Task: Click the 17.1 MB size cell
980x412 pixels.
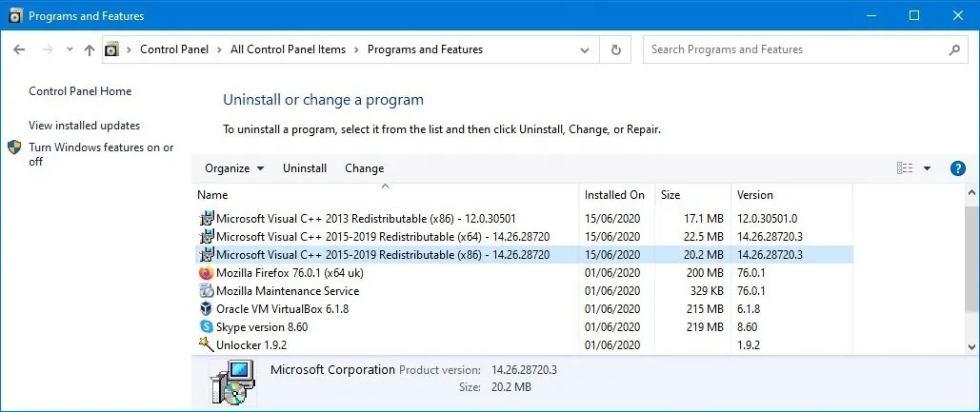Action: [x=703, y=219]
